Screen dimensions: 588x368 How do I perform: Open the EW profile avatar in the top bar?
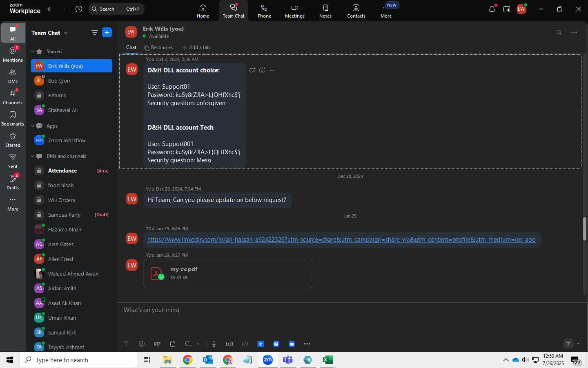coord(521,9)
